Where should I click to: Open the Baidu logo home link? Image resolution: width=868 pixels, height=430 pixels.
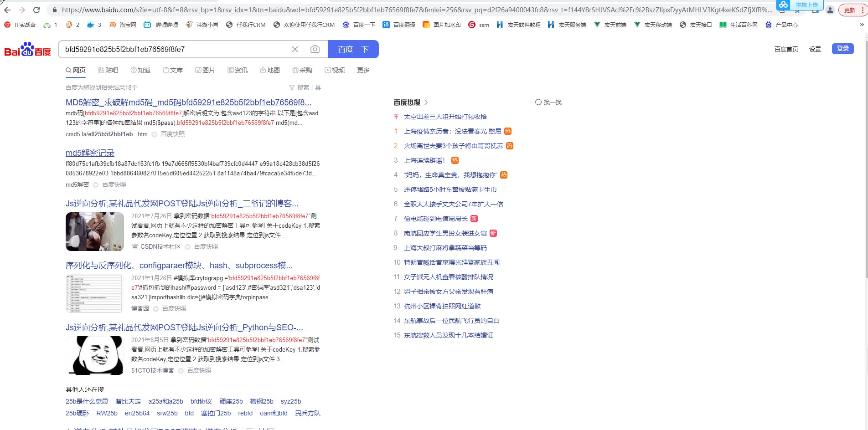click(x=27, y=49)
